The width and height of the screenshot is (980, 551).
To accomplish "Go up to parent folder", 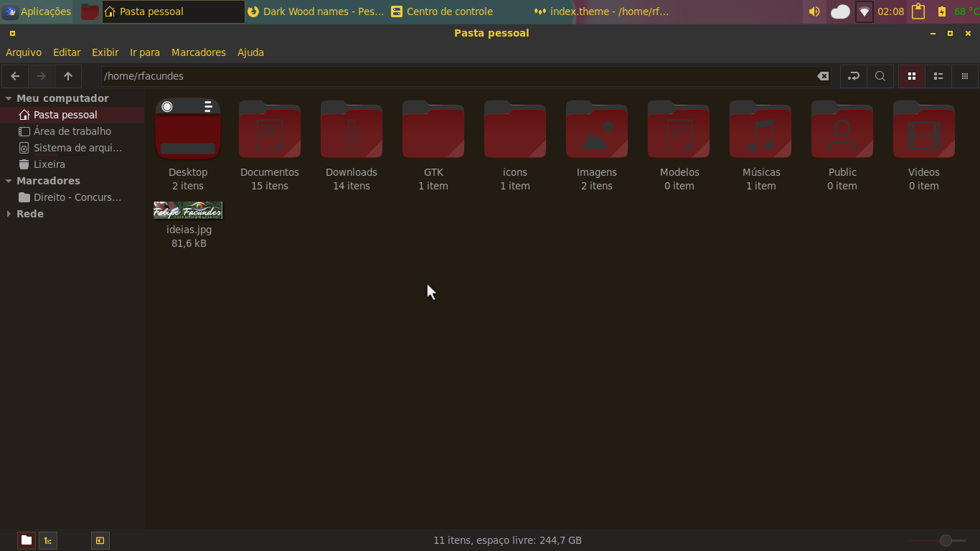I will pyautogui.click(x=68, y=76).
